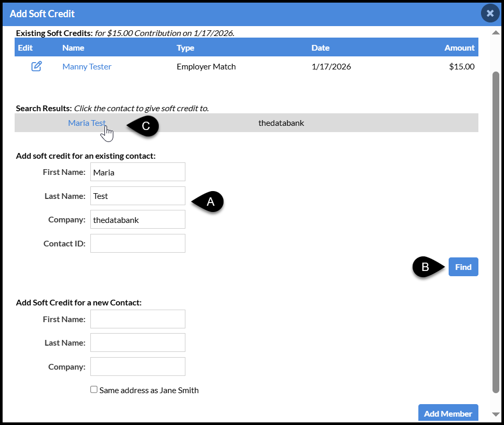Click the scrollbar down arrow
Viewport: 504px width, 425px height.
coord(496,415)
